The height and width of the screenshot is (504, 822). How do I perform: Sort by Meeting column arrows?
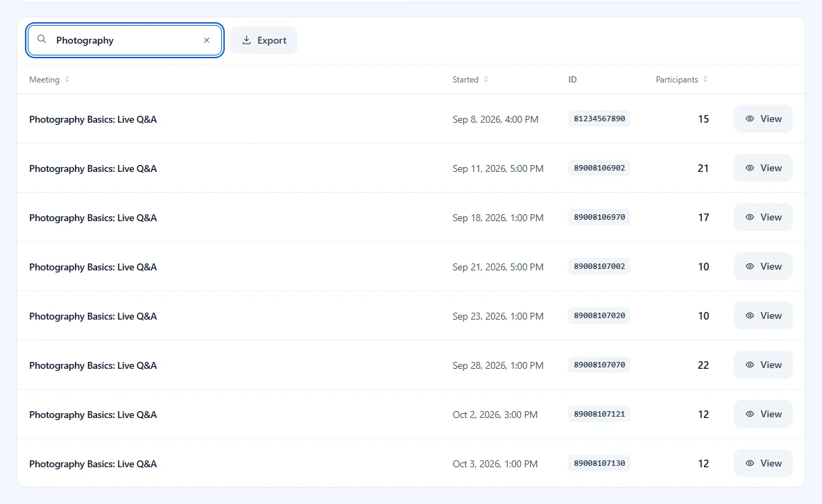click(67, 80)
